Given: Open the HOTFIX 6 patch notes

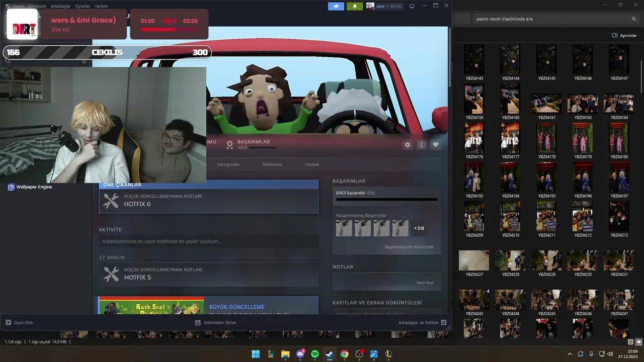Looking at the screenshot, I should pyautogui.click(x=209, y=201).
